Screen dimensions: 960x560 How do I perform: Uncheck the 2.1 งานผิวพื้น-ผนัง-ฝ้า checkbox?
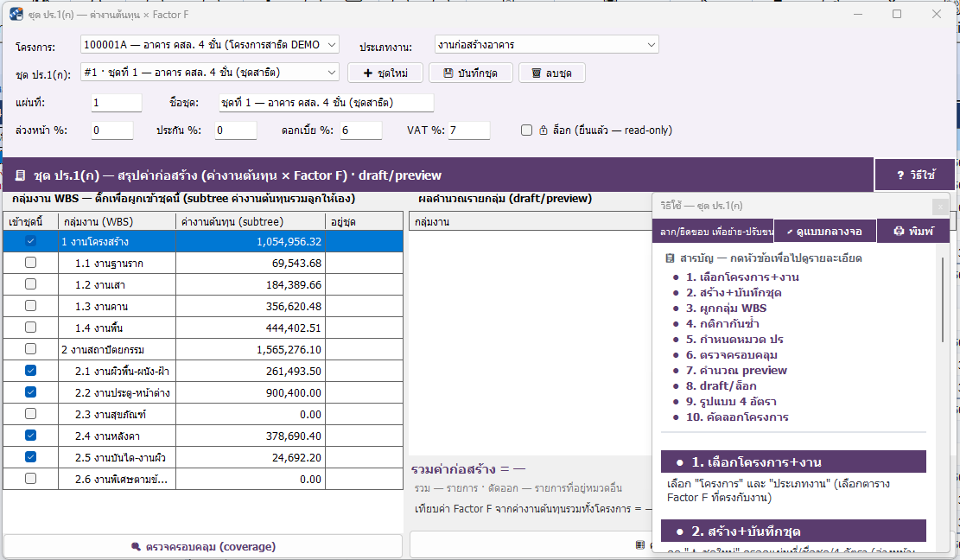point(30,370)
